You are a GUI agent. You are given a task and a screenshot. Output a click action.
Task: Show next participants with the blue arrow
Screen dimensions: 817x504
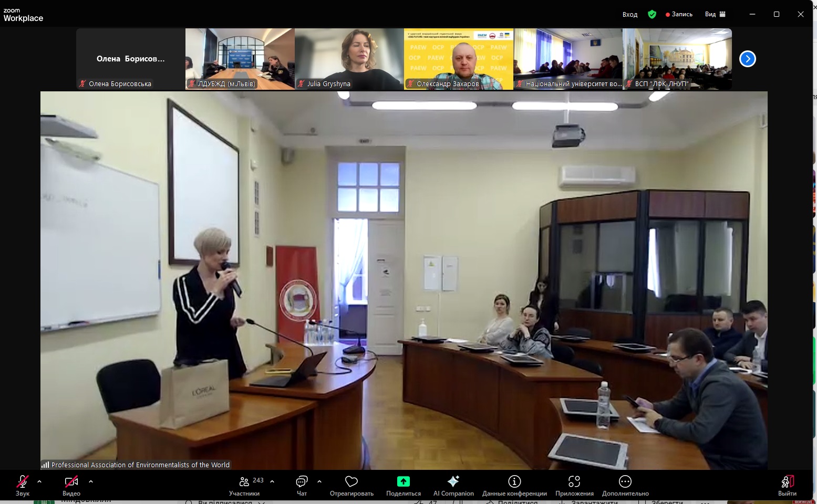pos(747,59)
